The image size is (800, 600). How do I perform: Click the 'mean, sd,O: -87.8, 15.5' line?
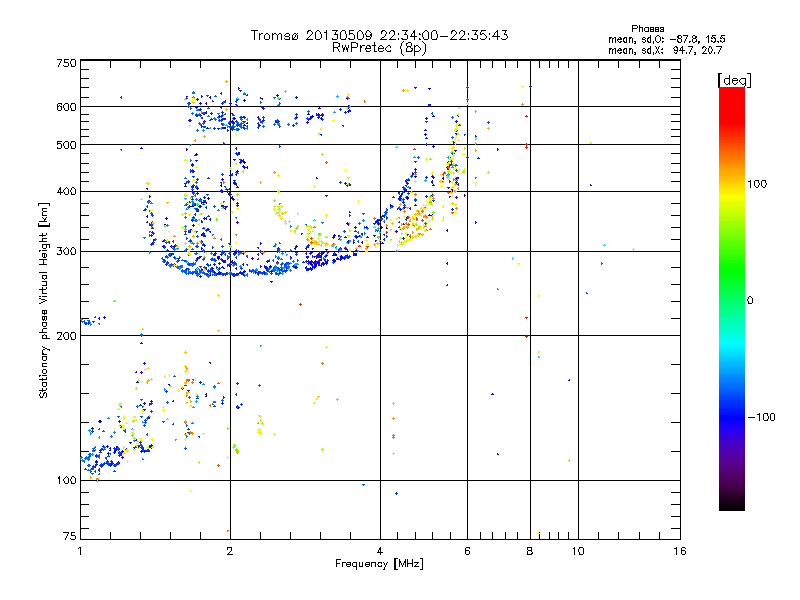pos(666,40)
